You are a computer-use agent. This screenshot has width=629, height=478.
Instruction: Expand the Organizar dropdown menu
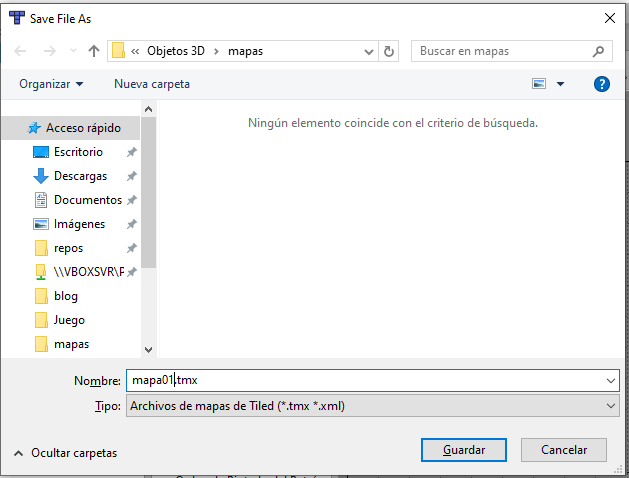point(51,84)
